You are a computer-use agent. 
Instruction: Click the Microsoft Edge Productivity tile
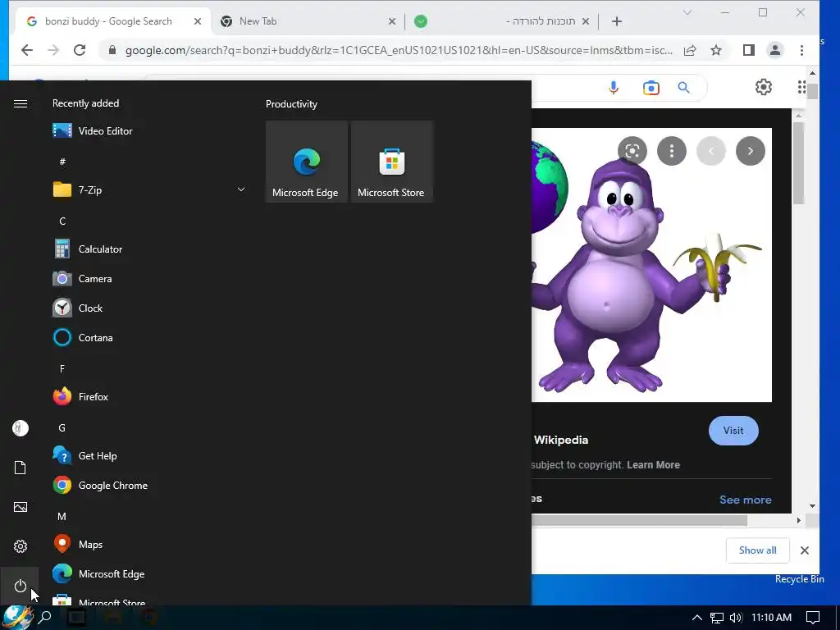[307, 162]
